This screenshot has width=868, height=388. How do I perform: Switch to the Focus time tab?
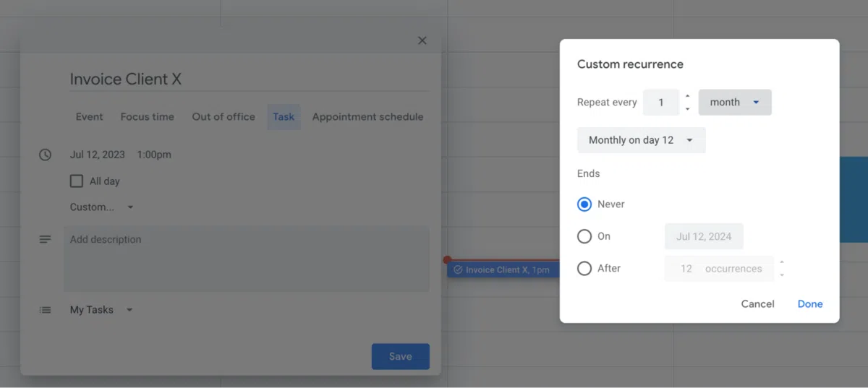click(x=147, y=117)
